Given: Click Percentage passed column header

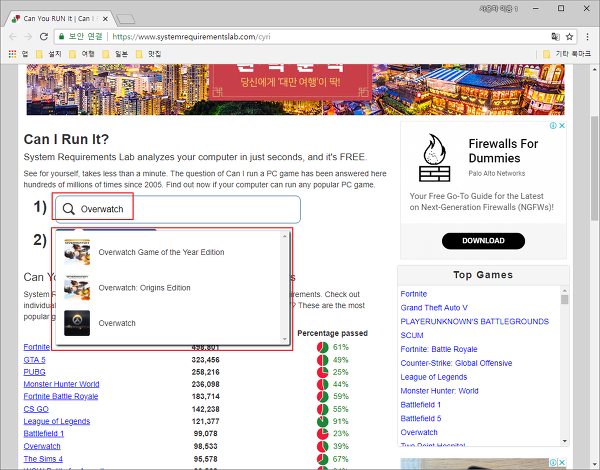Looking at the screenshot, I should pyautogui.click(x=332, y=333).
